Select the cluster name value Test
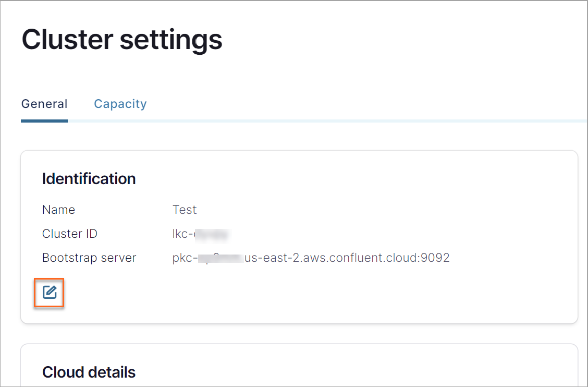 tap(185, 209)
